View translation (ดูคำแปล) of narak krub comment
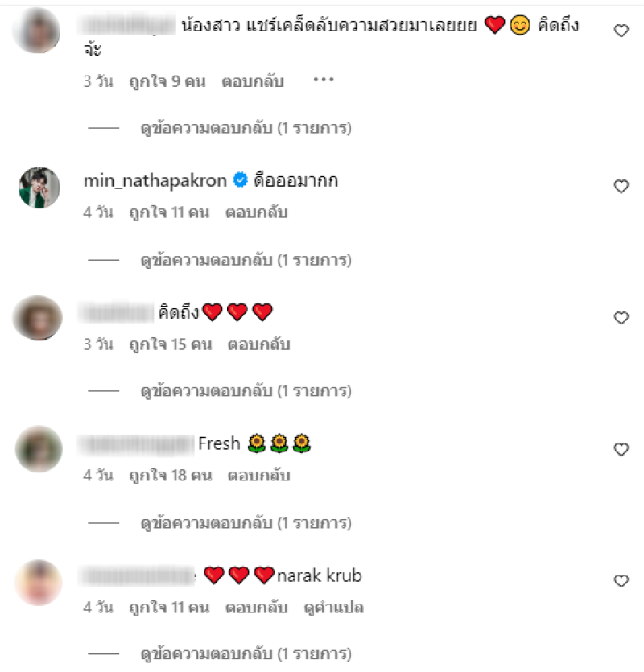 333,608
